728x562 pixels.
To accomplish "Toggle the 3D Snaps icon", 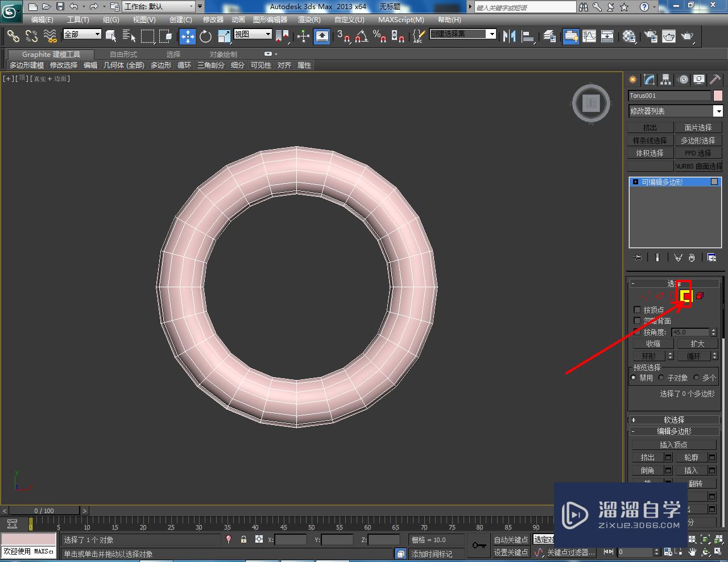I will [343, 36].
